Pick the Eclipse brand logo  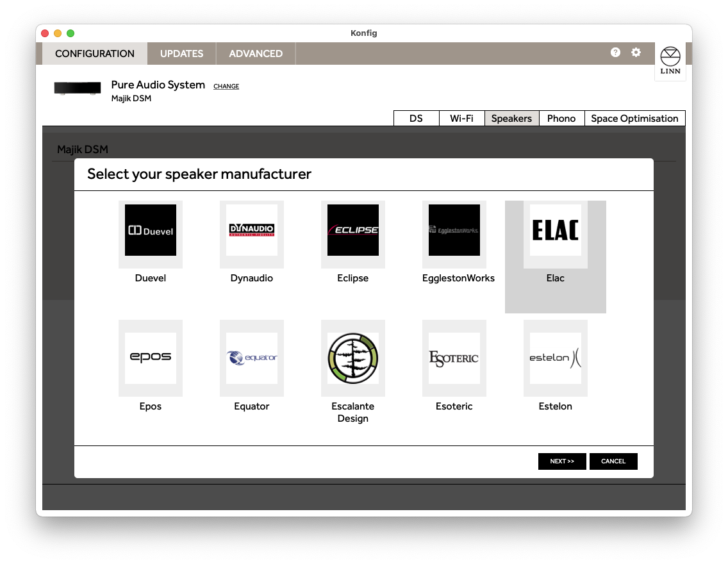tap(353, 230)
